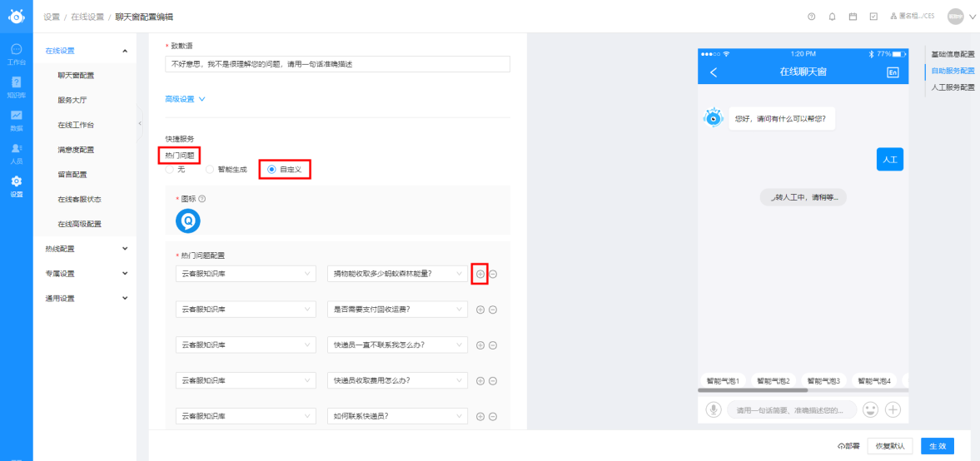Open the 人员 sidebar icon
The image size is (980, 461).
17,153
